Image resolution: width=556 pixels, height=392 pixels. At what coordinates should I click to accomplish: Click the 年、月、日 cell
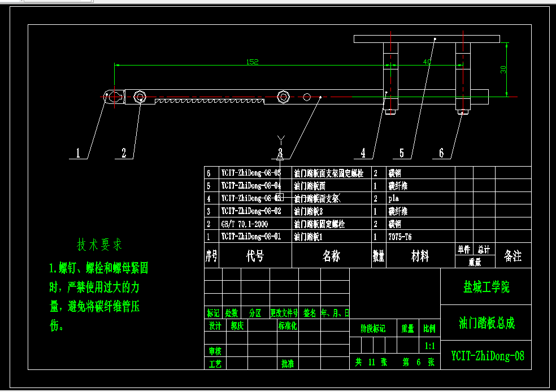pyautogui.click(x=335, y=313)
